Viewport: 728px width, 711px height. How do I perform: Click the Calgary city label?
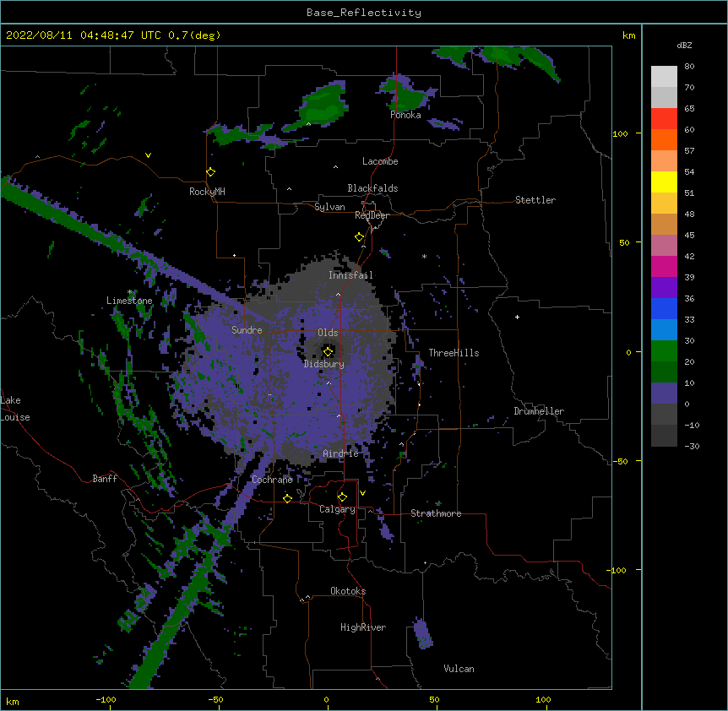pos(337,509)
